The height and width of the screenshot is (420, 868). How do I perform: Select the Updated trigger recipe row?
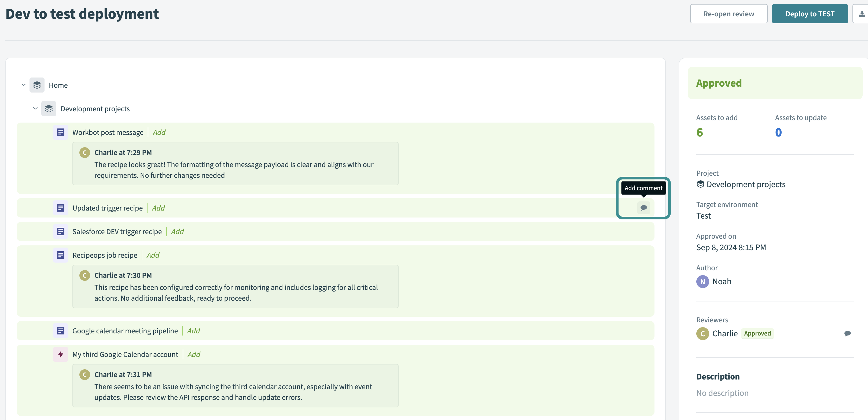click(108, 208)
